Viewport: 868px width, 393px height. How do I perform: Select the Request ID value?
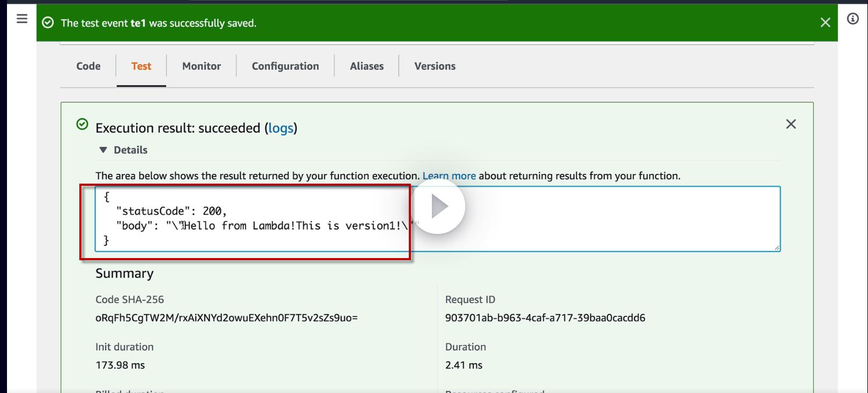(x=545, y=318)
